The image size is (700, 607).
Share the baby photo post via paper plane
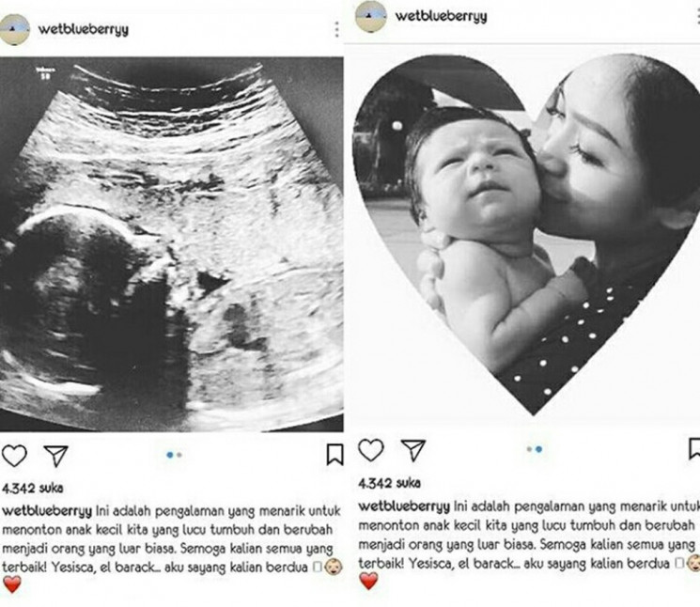[x=412, y=450]
